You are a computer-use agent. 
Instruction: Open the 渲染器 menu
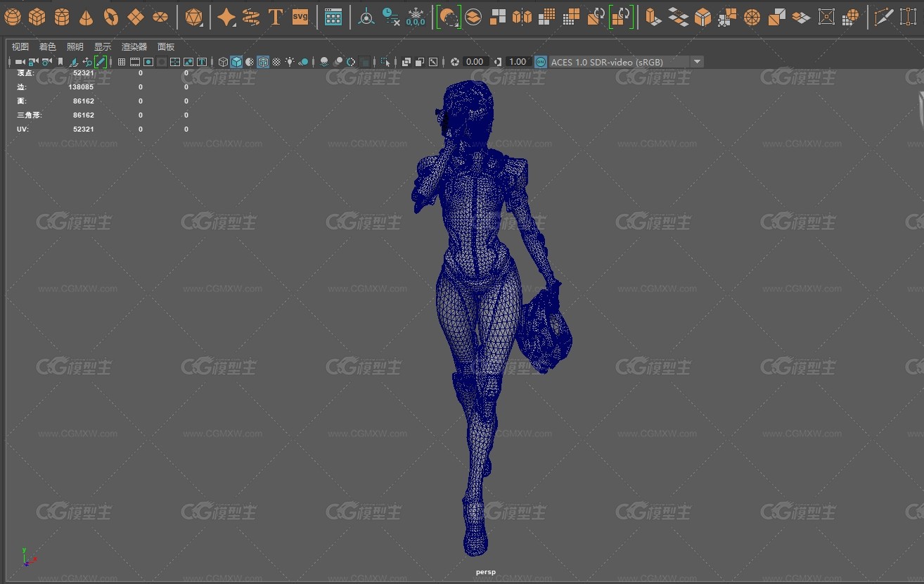tap(134, 46)
